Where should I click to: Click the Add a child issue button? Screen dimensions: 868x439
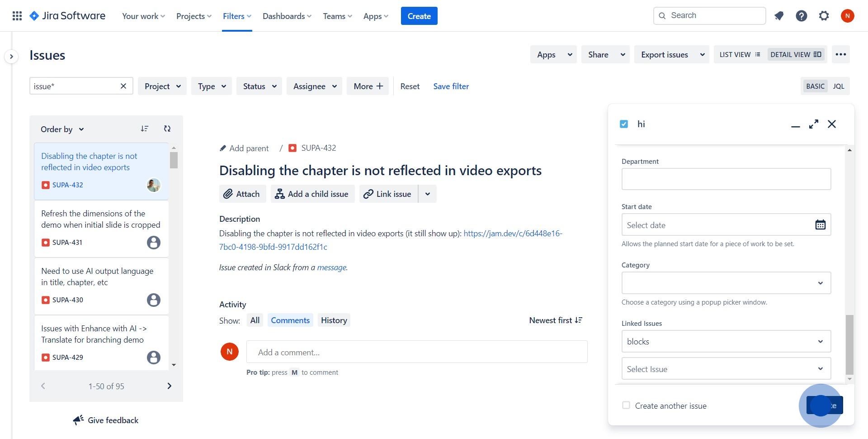312,194
